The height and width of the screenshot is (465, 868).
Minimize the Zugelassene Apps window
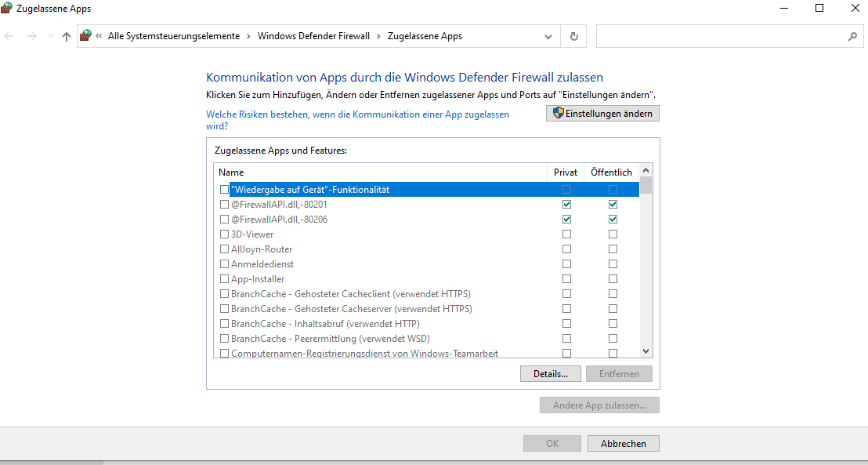click(x=784, y=9)
